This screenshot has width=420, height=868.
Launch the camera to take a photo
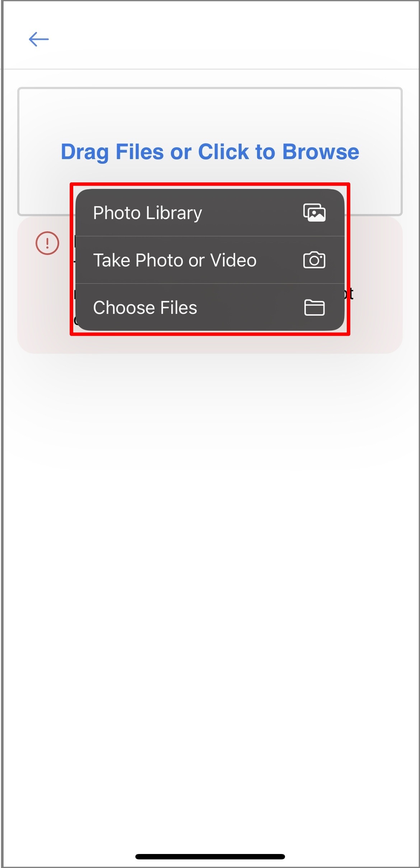pyautogui.click(x=174, y=260)
